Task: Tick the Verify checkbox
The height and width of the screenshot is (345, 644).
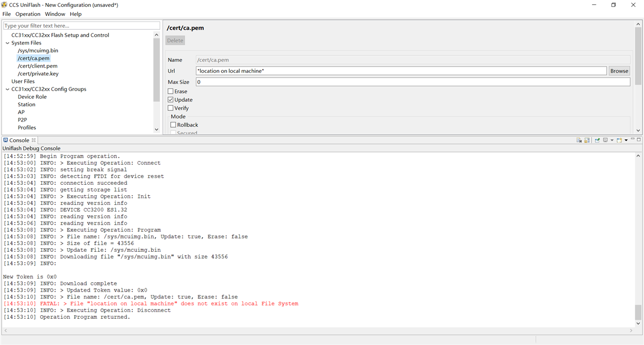Action: [171, 108]
